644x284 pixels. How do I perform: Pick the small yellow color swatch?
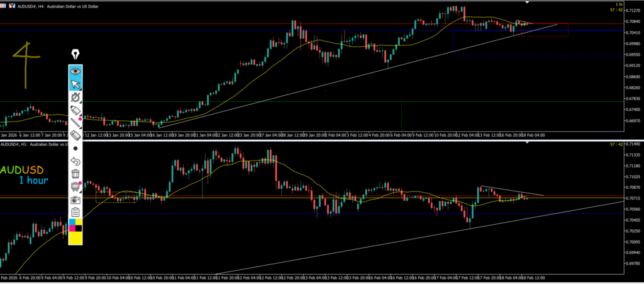click(79, 222)
